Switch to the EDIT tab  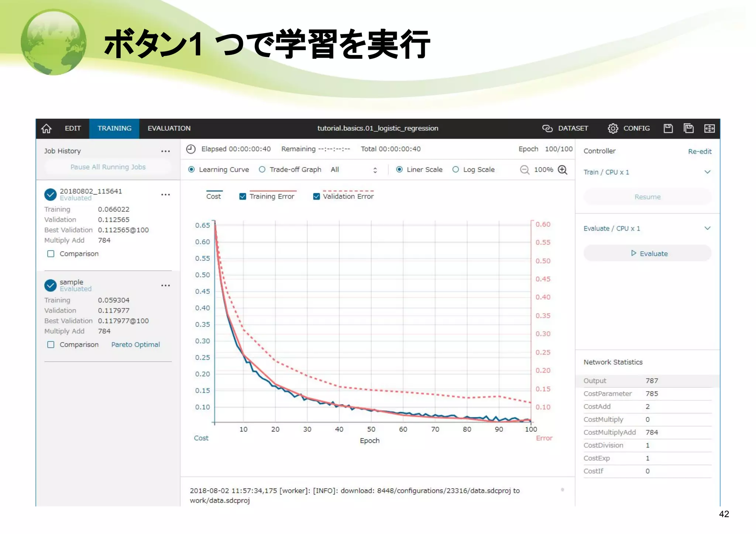(73, 128)
